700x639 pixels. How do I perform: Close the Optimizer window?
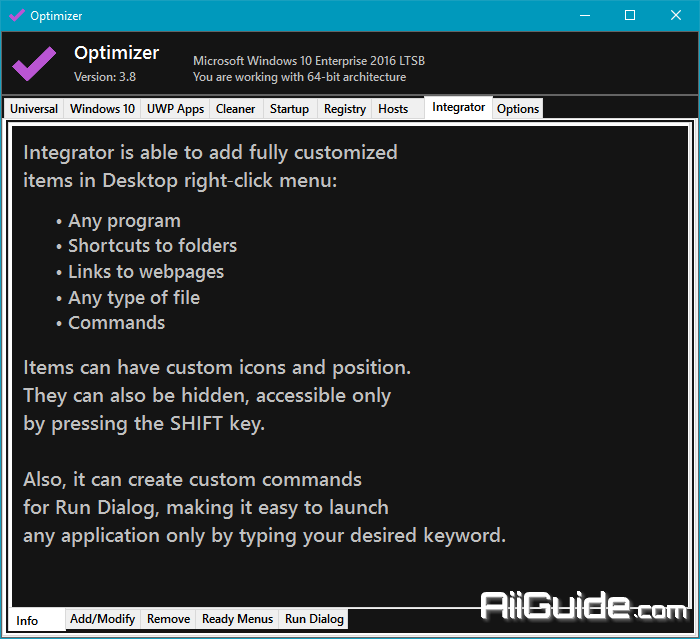[x=676, y=16]
